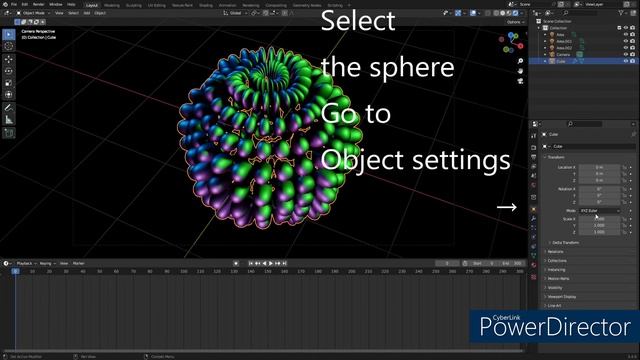The height and width of the screenshot is (360, 640).
Task: Open the Output properties tab
Action: click(533, 157)
